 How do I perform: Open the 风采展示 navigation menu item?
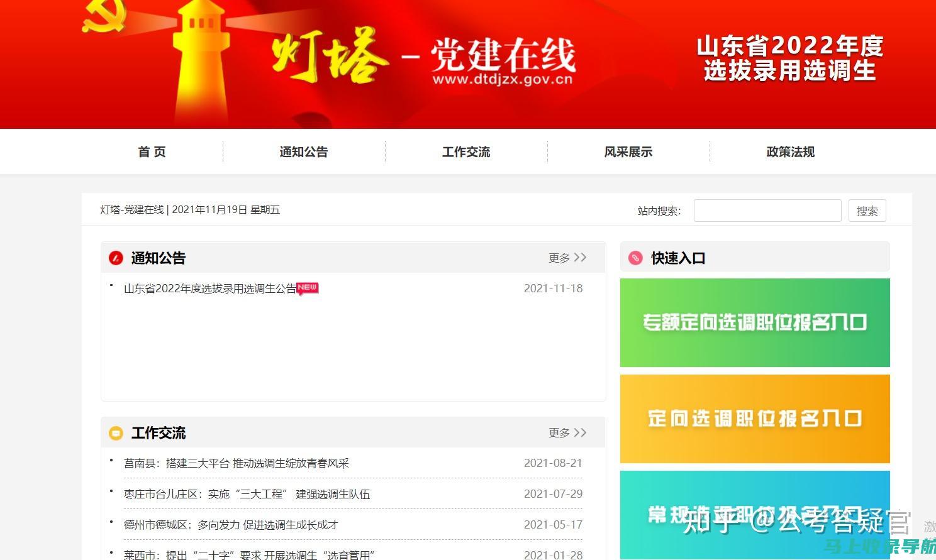coord(628,152)
